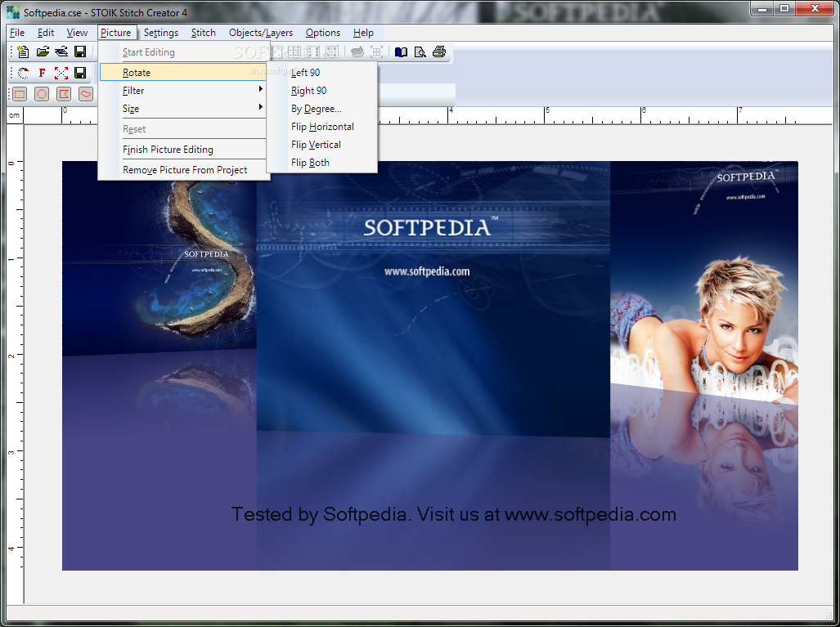
Task: Open the Options menu
Action: [323, 33]
